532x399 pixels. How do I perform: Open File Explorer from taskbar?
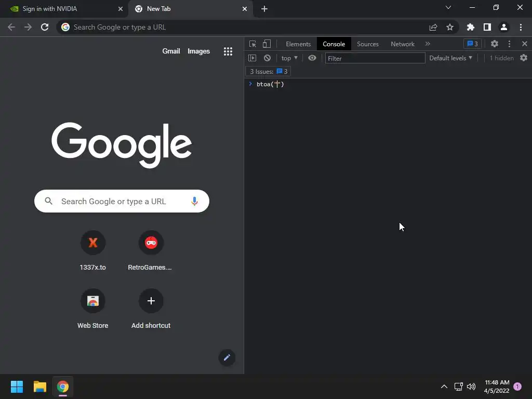click(x=39, y=387)
